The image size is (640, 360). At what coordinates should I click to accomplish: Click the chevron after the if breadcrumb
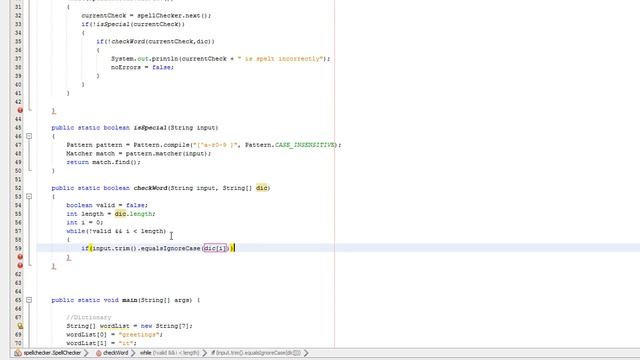tap(306, 353)
